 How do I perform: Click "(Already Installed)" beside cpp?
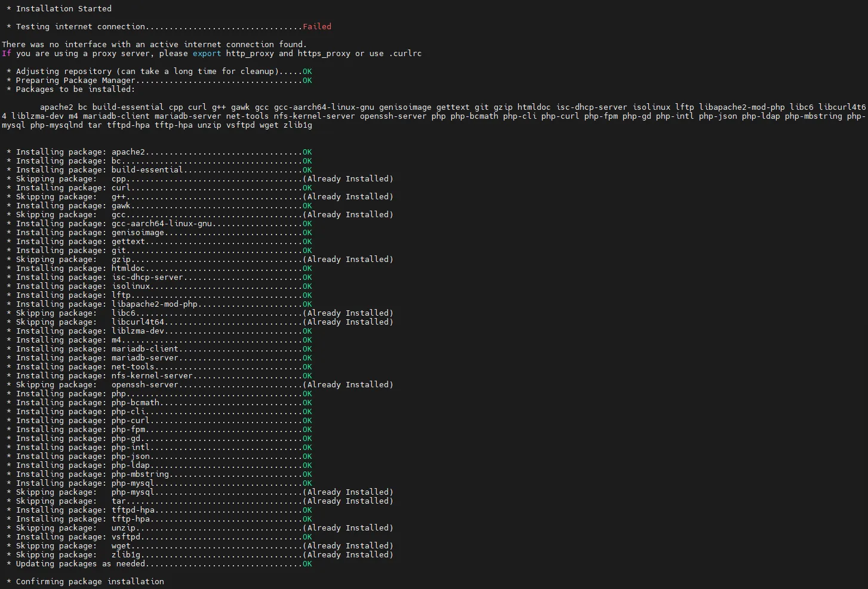[347, 179]
